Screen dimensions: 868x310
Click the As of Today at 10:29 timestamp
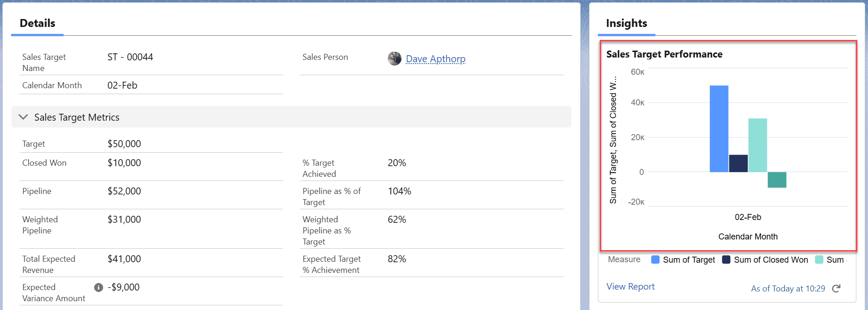tap(788, 289)
